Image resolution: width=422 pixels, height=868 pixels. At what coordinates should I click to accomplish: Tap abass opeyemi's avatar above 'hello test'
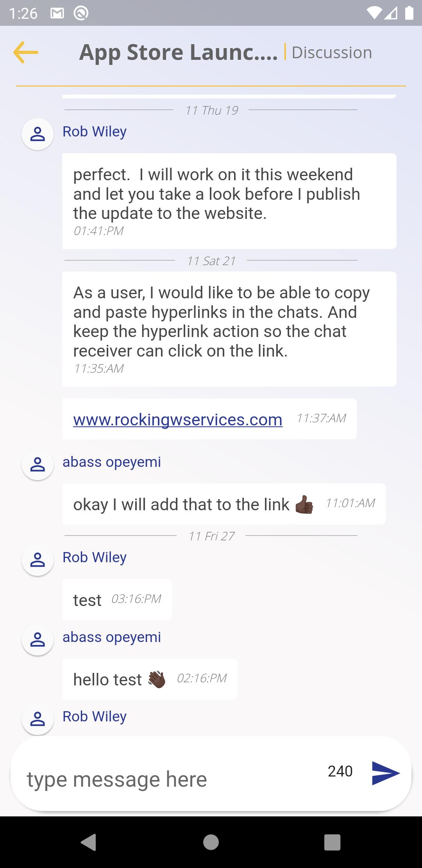pos(38,639)
